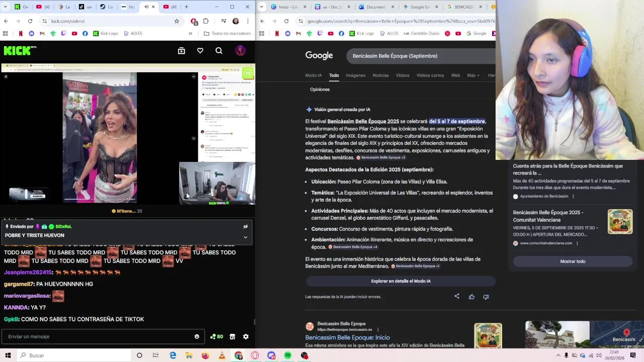
Task: Like the AI overview with thumbs up
Action: pos(471,297)
